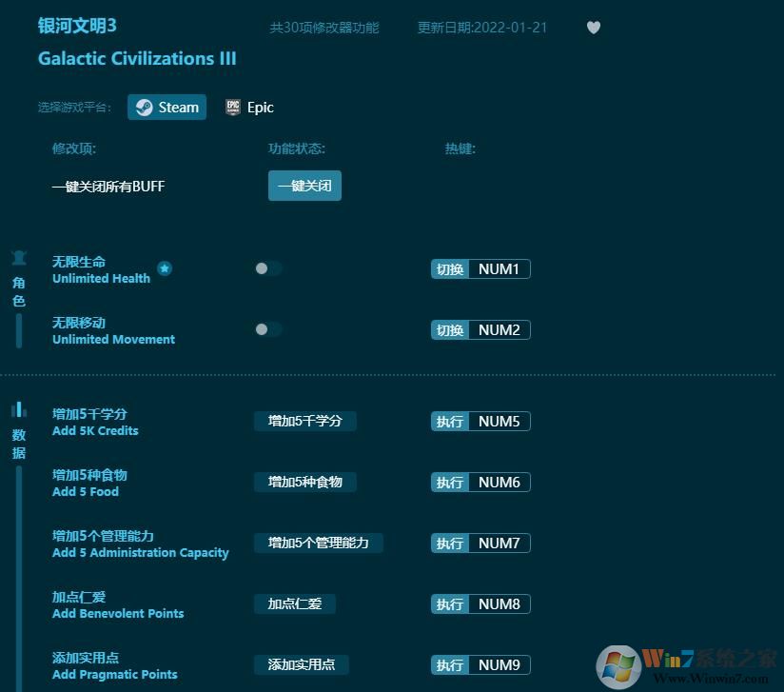Enable the Unlimited Health toggle
The width and height of the screenshot is (784, 692).
(265, 268)
